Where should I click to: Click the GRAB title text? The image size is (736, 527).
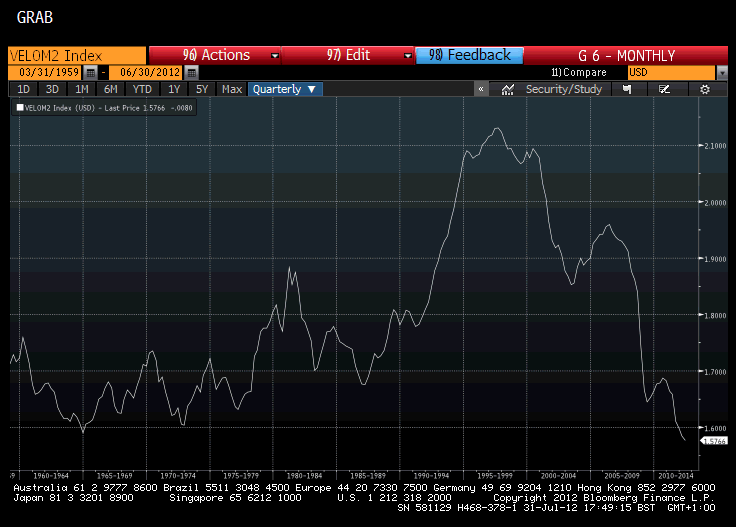(35, 17)
